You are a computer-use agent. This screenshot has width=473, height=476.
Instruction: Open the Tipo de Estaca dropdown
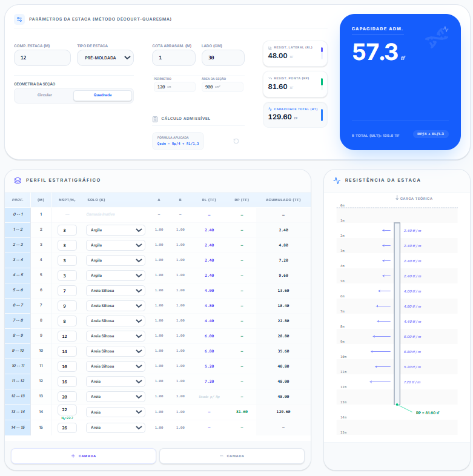[x=105, y=58]
